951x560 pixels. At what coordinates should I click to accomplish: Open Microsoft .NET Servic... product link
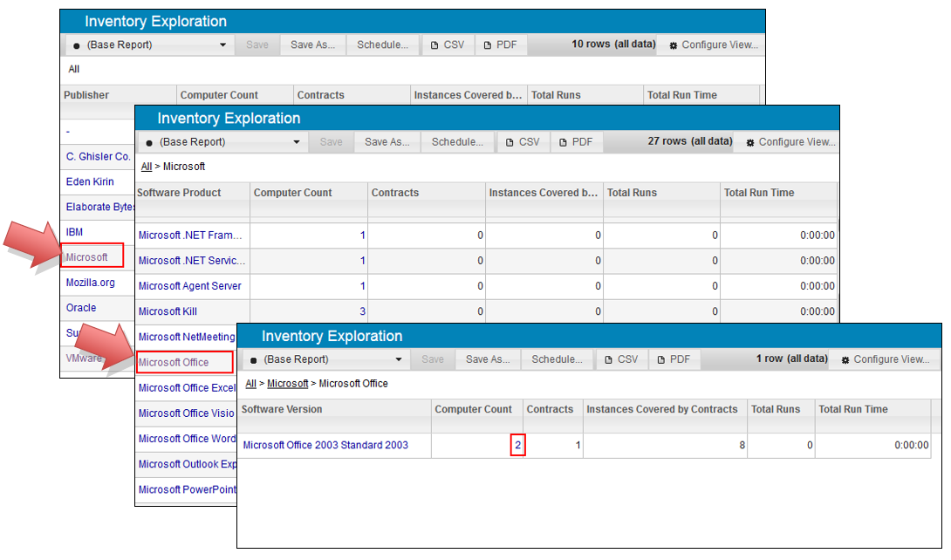tap(192, 261)
